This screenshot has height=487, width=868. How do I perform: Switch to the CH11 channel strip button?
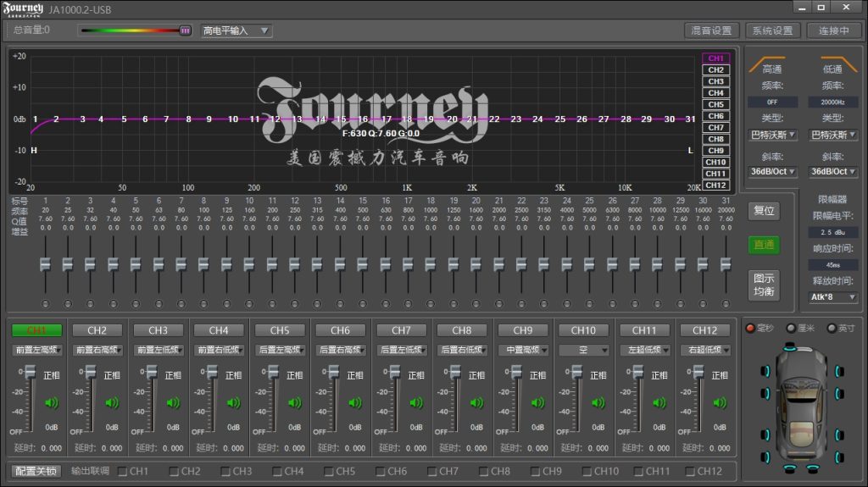[644, 330]
